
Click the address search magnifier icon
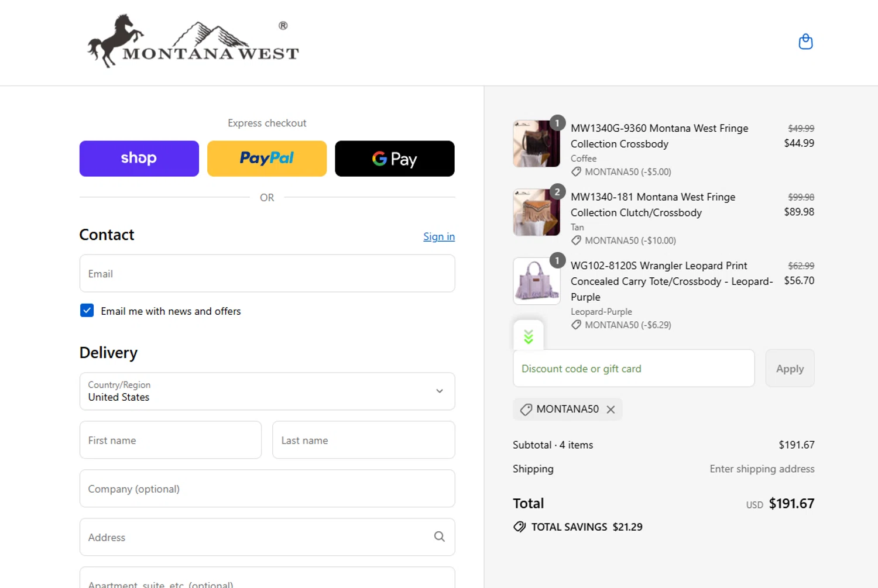[x=440, y=537]
